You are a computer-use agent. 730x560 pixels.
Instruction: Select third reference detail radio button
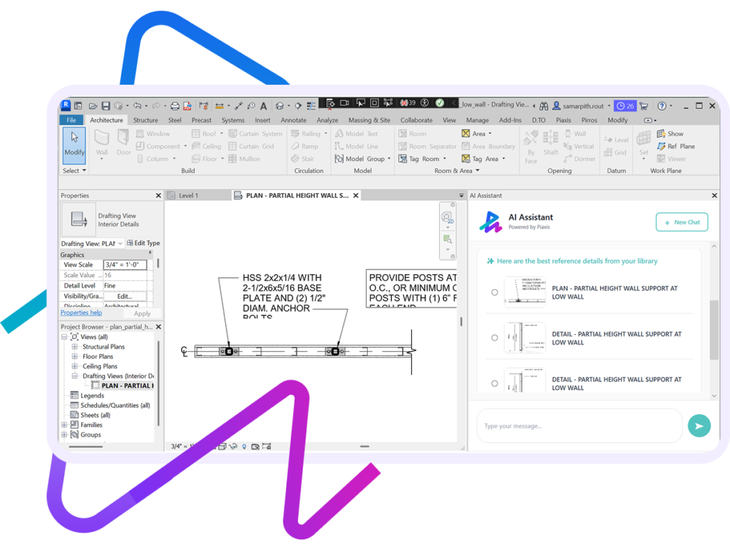coord(495,383)
